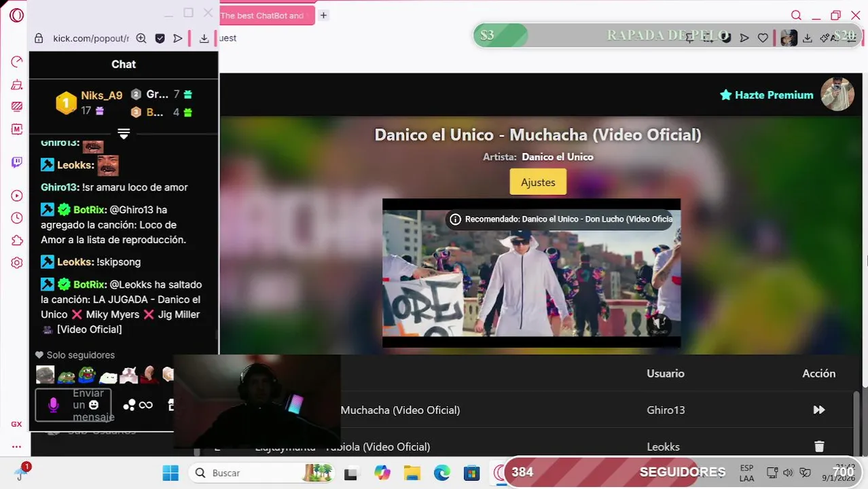Open File Explorer from the taskbar

(x=412, y=473)
